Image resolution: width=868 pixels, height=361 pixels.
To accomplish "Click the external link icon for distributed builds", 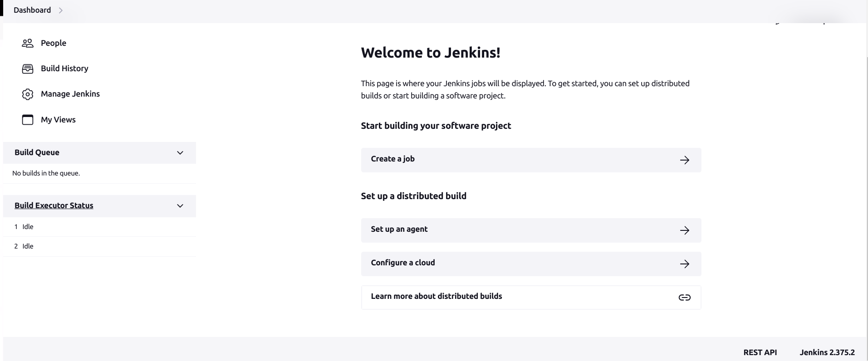I will [685, 297].
